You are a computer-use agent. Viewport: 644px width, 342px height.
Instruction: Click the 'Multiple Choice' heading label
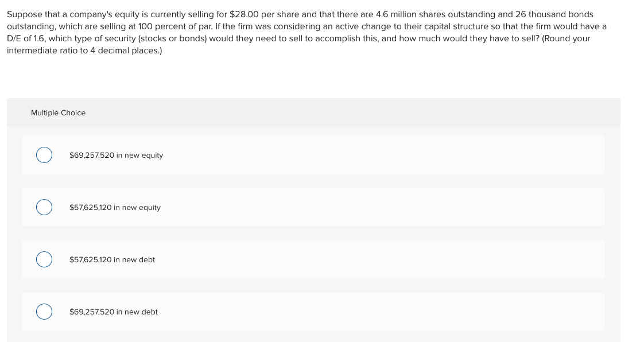coord(59,113)
